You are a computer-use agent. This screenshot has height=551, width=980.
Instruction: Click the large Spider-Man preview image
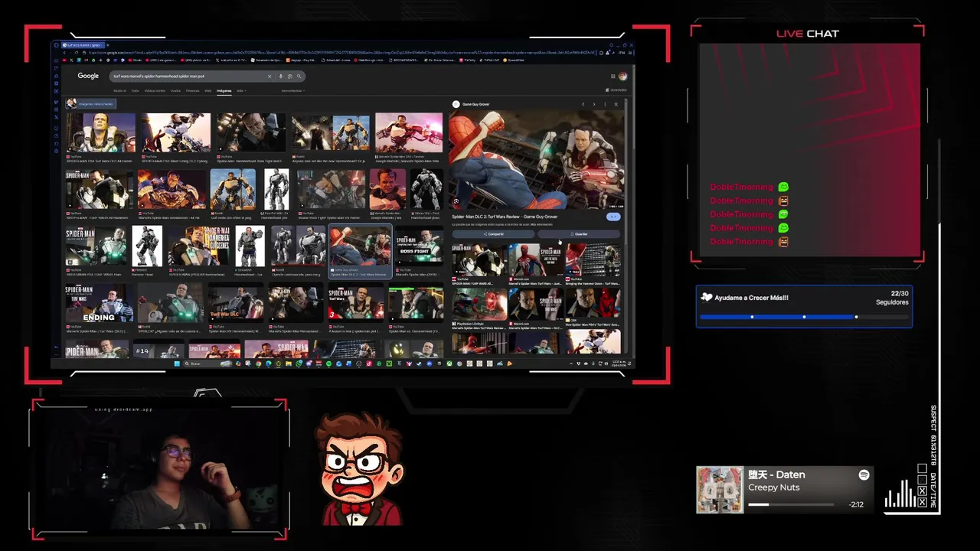click(x=537, y=160)
